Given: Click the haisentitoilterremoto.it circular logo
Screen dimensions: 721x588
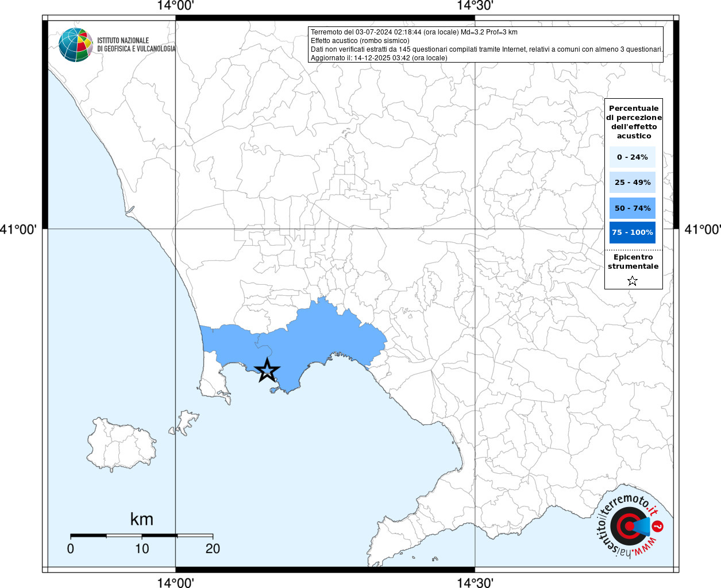Looking at the screenshot, I should click(x=630, y=525).
